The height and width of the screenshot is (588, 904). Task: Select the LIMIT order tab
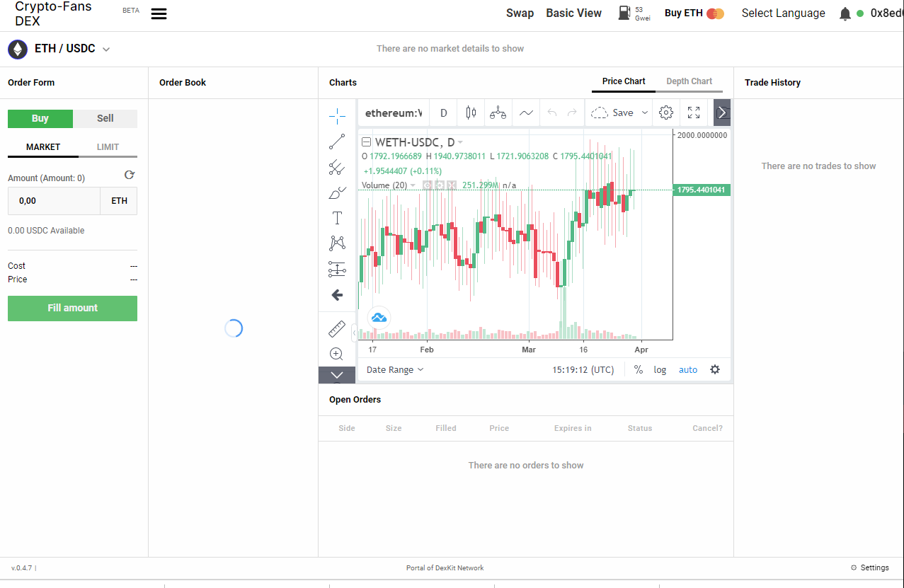[108, 147]
